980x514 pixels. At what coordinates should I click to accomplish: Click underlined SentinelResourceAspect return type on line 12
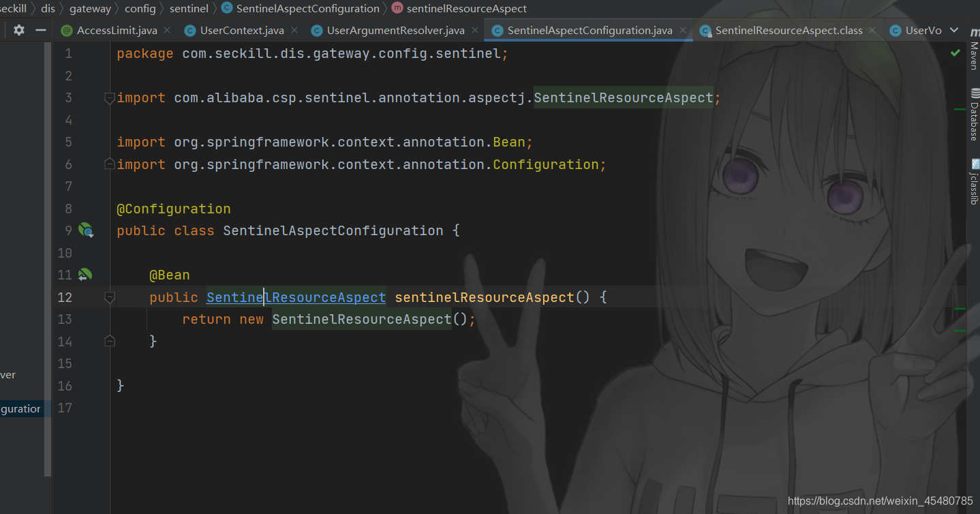296,297
